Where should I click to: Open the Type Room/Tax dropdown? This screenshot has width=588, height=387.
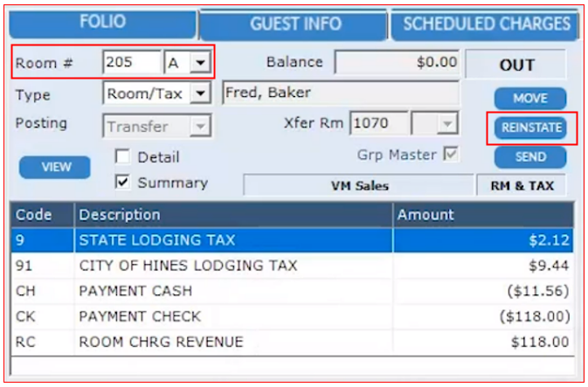tap(201, 93)
